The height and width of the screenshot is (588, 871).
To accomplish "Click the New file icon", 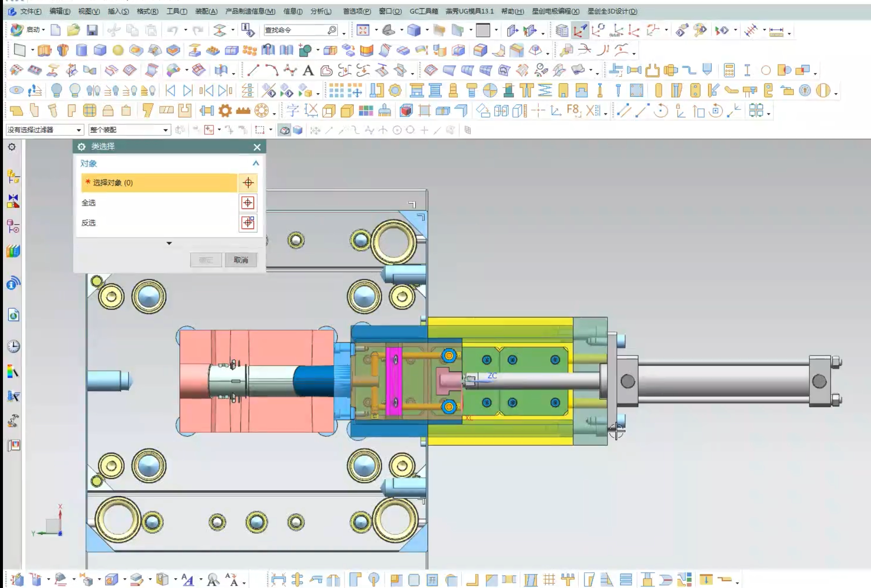I will point(56,30).
